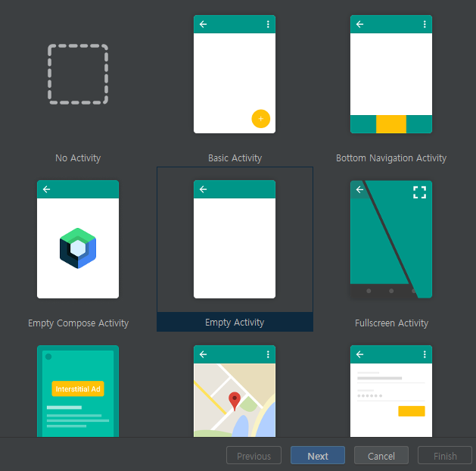The width and height of the screenshot is (476, 471).
Task: Click the overflow dots in Bottom Navigation preview
Action: coord(425,24)
